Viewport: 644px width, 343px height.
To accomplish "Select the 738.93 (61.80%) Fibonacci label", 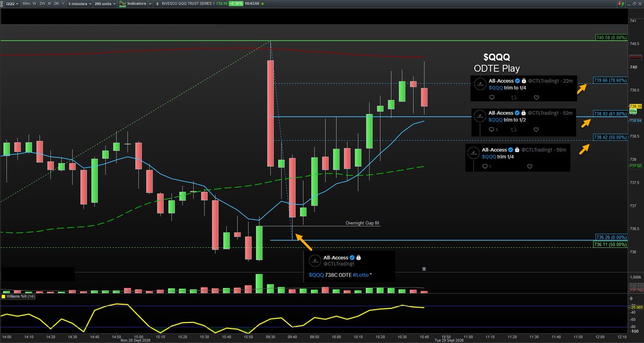I will point(610,113).
